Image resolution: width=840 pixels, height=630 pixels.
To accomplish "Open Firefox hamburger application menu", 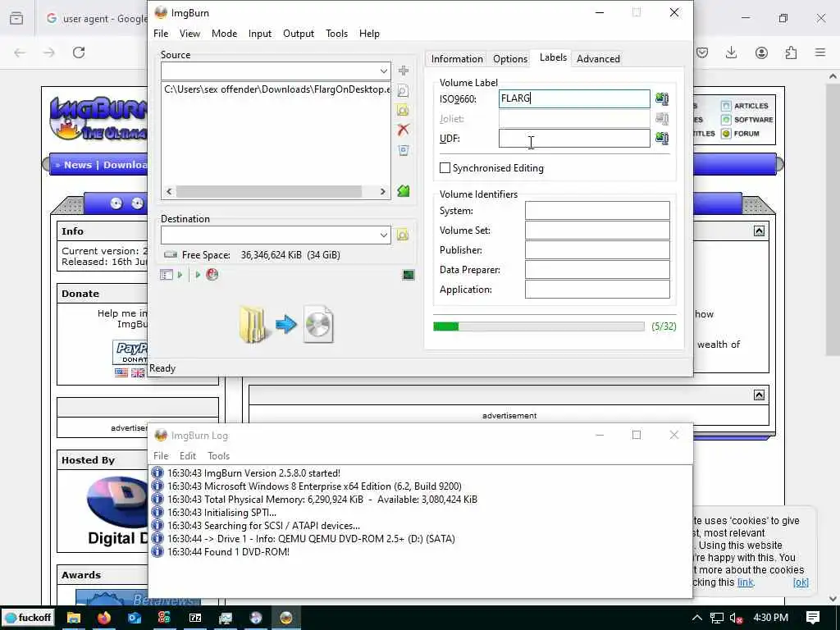I will pyautogui.click(x=820, y=52).
